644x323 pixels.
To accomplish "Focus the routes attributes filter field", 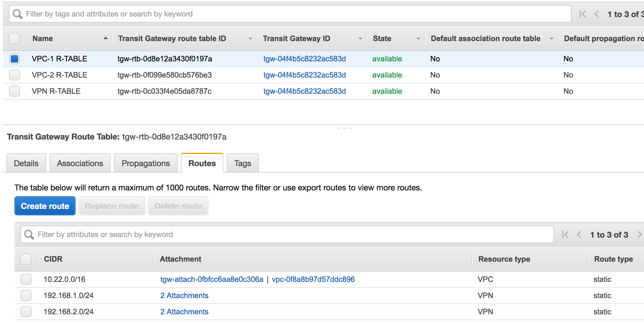I will pos(287,234).
